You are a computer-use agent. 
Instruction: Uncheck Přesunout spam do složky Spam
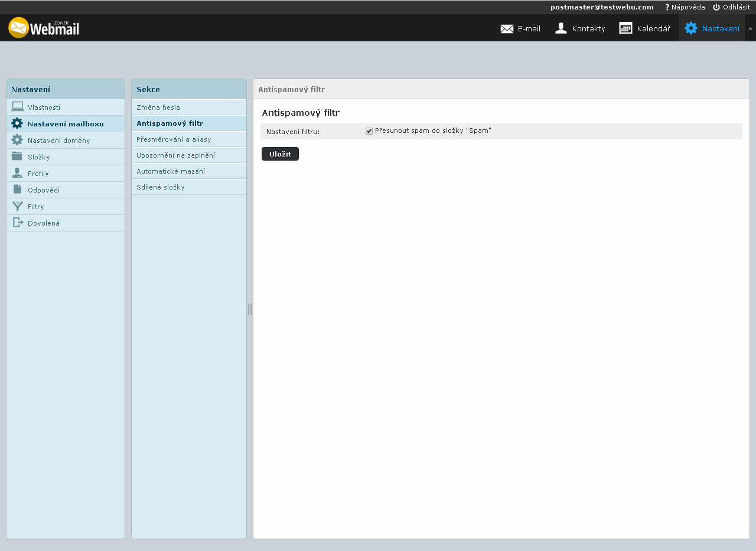[x=369, y=131]
